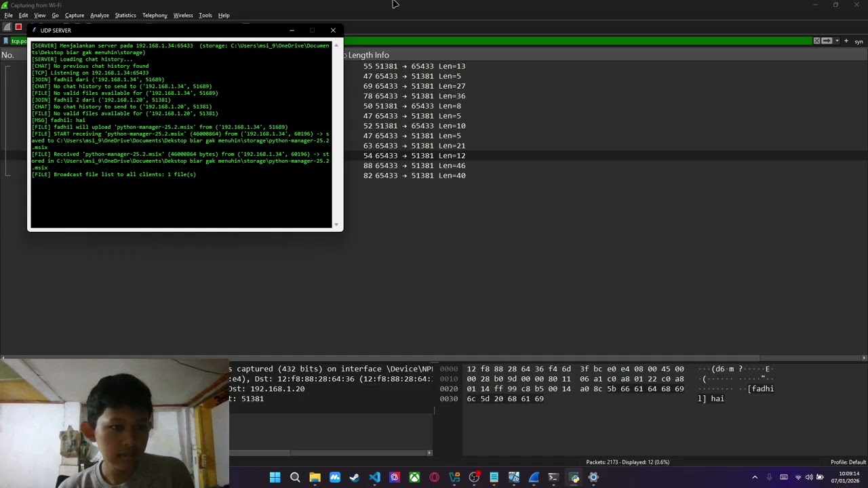Click the Wireshark start capture shark-fin icon
Viewport: 868px width, 488px height.
(7, 27)
